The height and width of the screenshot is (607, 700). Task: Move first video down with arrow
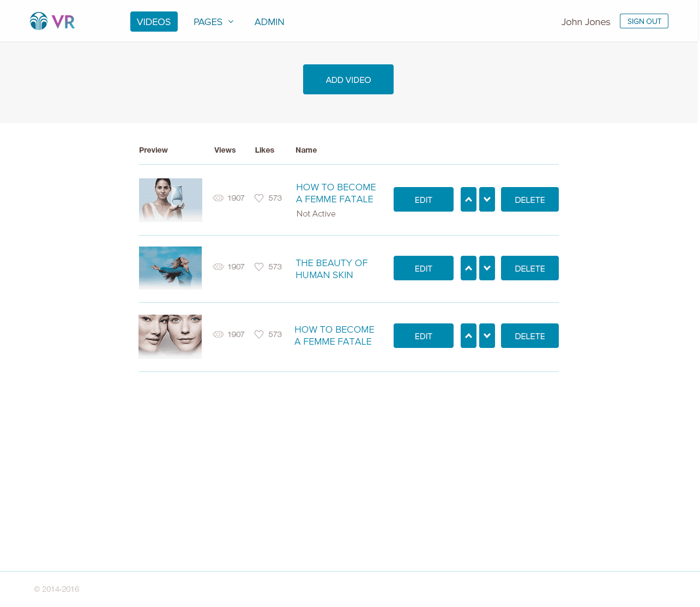coord(487,200)
